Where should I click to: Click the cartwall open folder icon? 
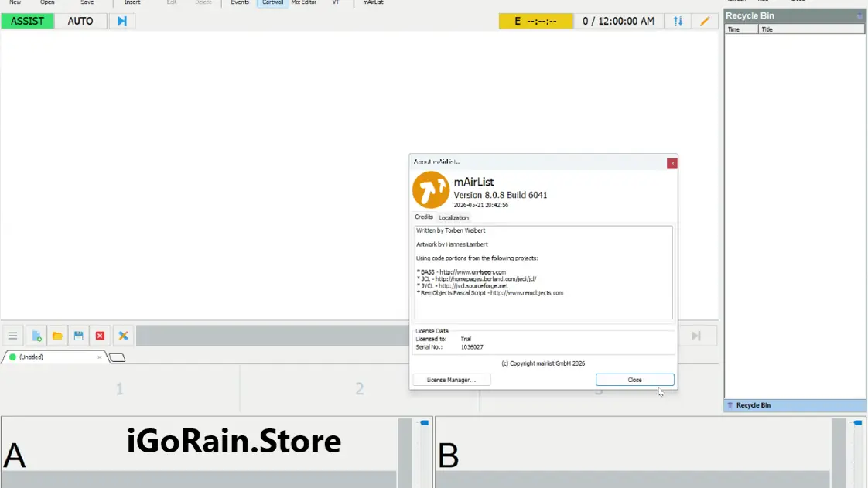tap(57, 336)
